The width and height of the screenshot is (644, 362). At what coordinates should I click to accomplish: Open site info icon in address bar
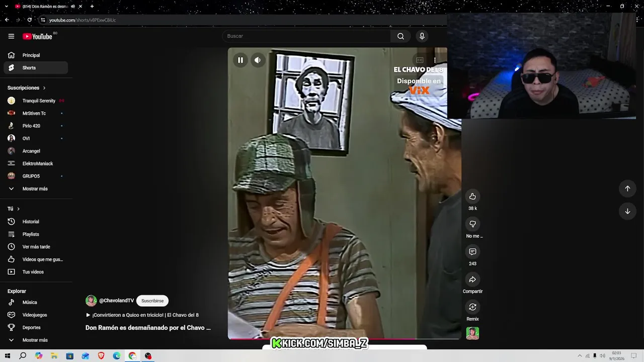[x=43, y=20]
